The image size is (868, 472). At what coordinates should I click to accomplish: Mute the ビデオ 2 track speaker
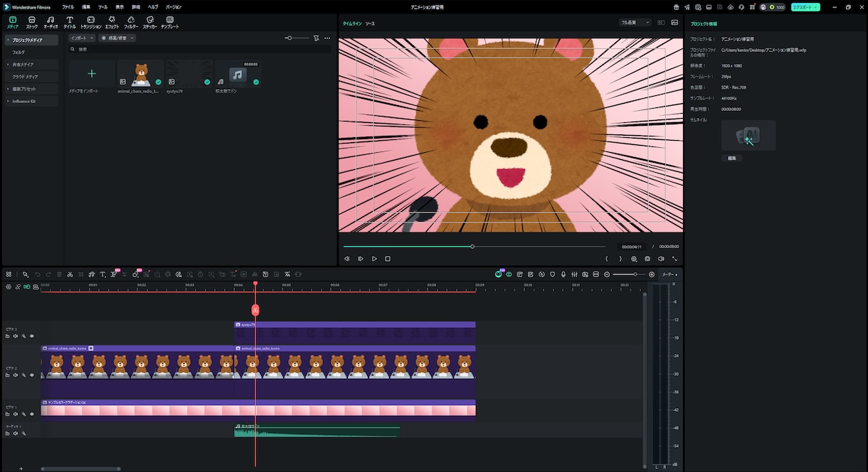15,375
